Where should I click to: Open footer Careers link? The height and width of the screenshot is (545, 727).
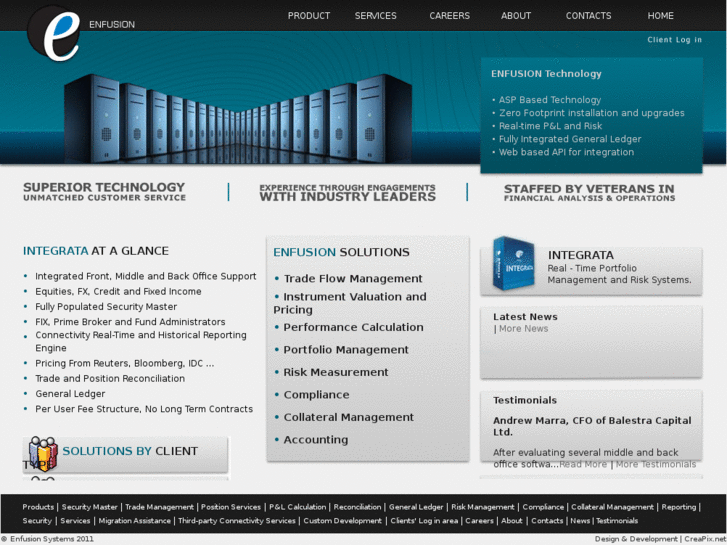[479, 521]
